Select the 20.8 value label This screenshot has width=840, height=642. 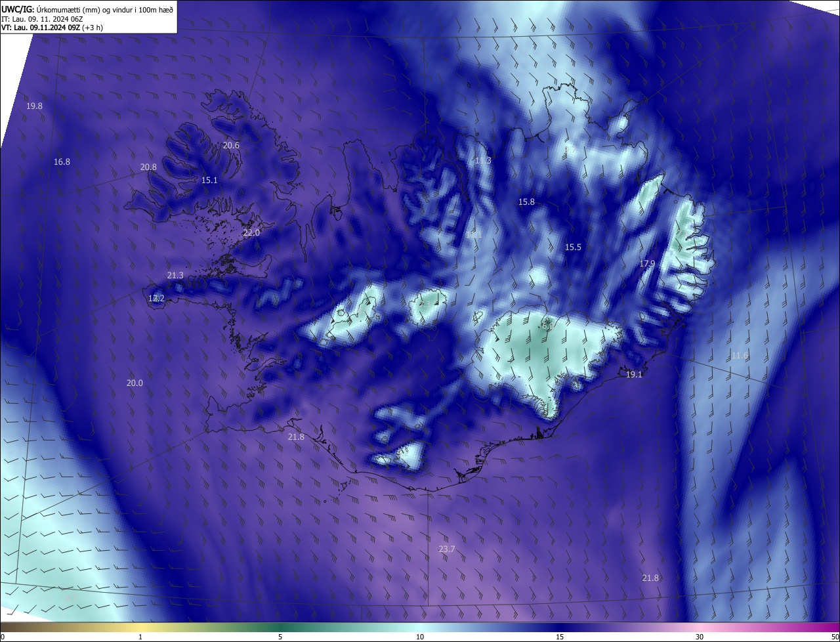click(x=148, y=167)
